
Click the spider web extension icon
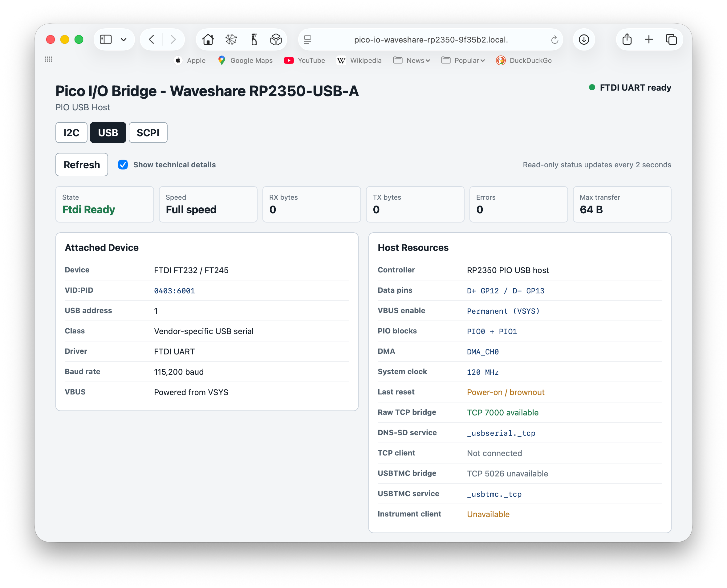(x=231, y=40)
